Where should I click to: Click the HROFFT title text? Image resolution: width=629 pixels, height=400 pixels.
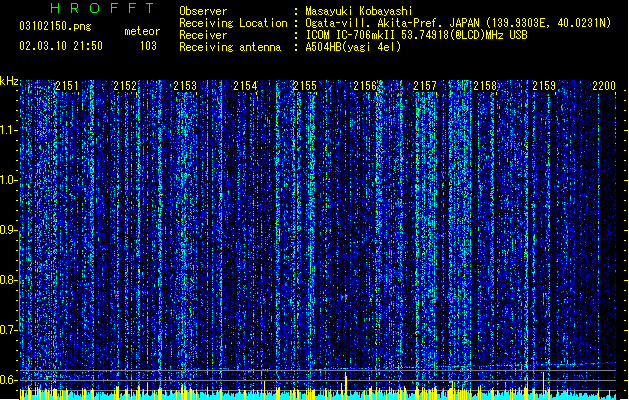(x=102, y=8)
